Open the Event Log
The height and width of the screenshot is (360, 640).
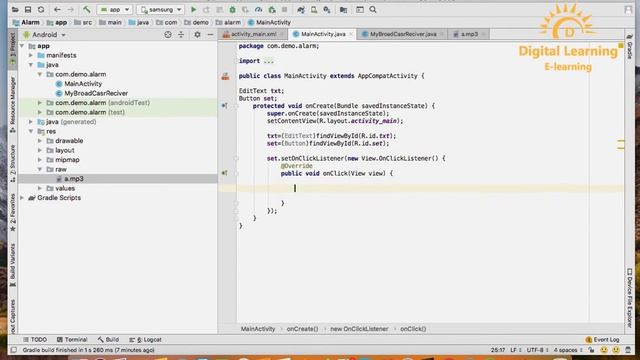click(602, 340)
